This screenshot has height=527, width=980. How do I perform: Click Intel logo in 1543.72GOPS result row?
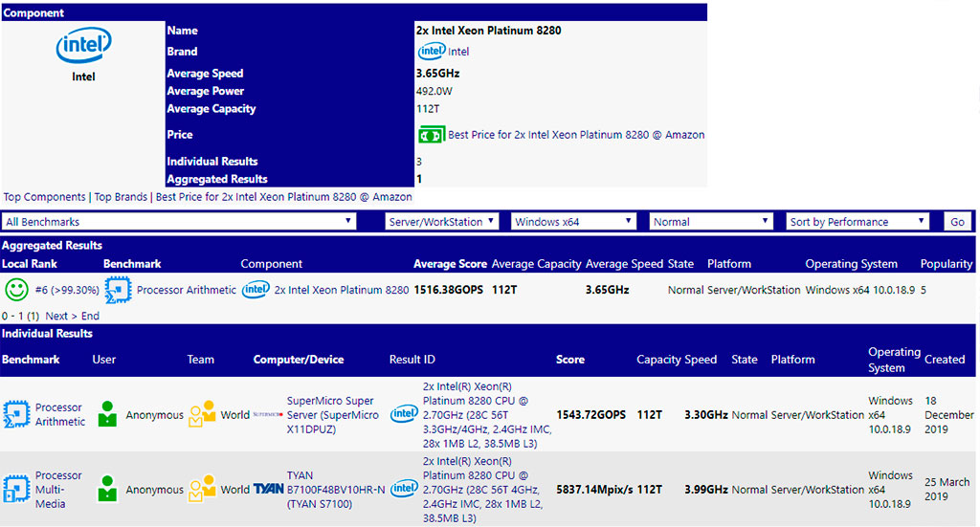tap(404, 414)
